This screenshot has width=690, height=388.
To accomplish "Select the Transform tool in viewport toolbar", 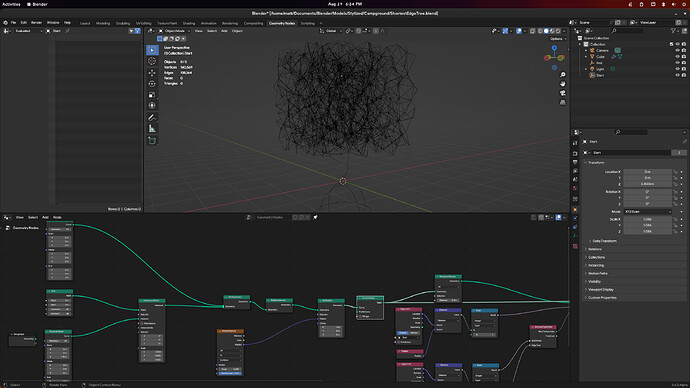I will point(152,106).
